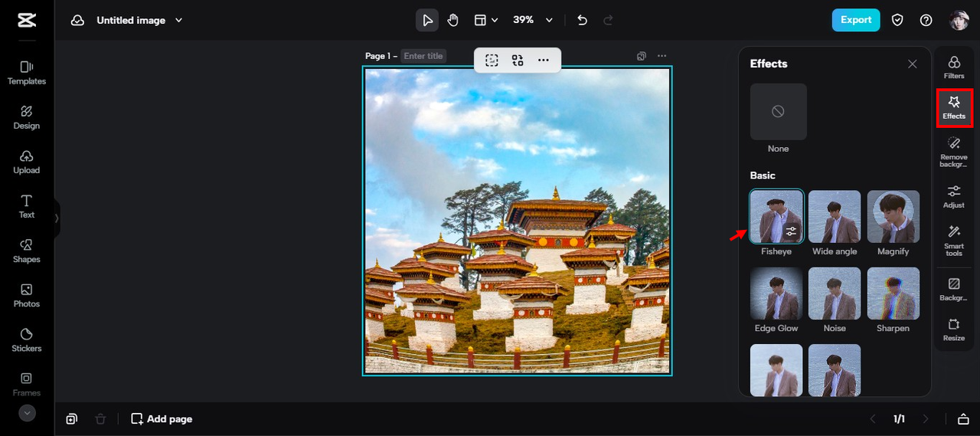This screenshot has height=436, width=980.
Task: Click the cloud save status icon
Action: pyautogui.click(x=77, y=21)
